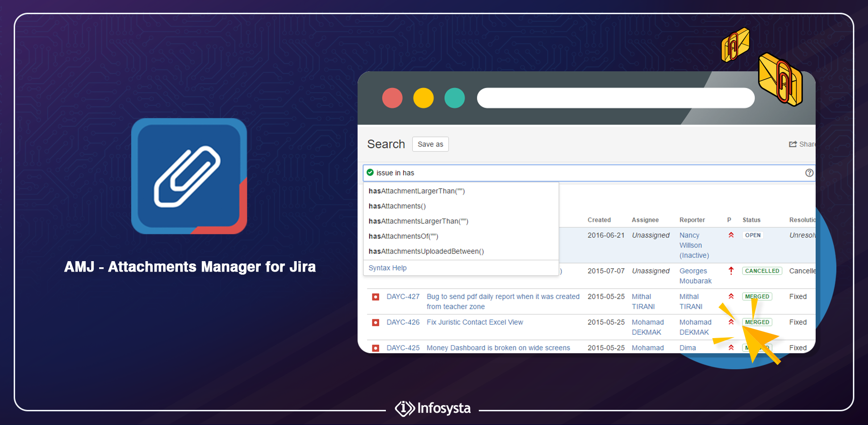Click the 2016-06-21 created date
868x425 pixels.
coord(606,235)
